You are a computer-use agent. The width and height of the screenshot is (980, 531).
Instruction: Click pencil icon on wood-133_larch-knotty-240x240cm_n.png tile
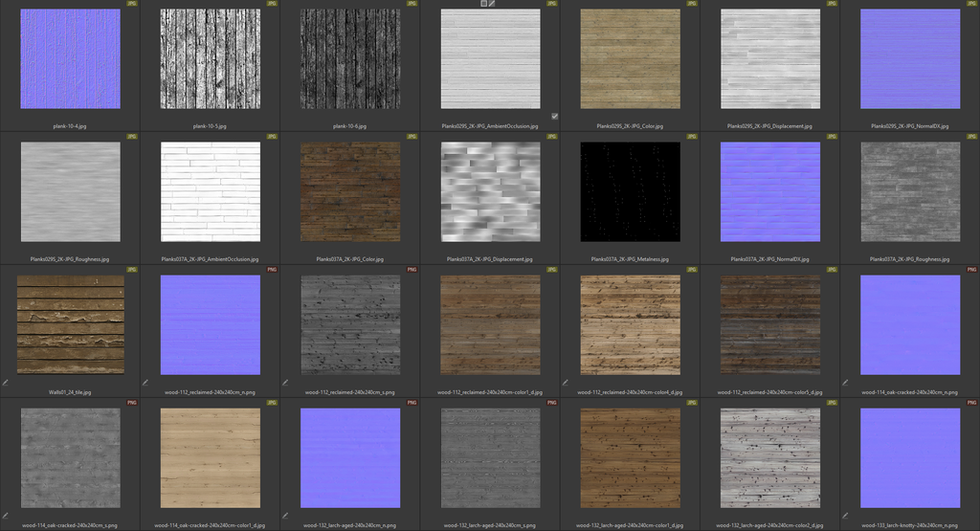[845, 515]
